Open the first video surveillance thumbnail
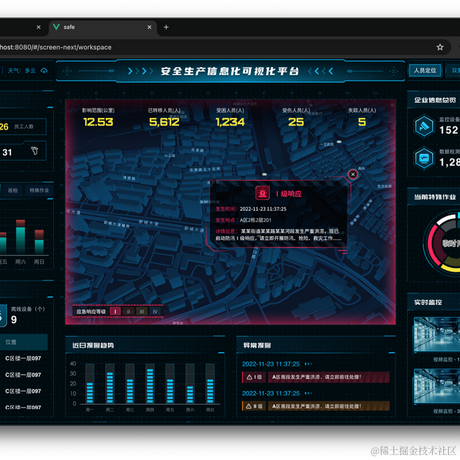The height and width of the screenshot is (460, 460). tap(437, 334)
